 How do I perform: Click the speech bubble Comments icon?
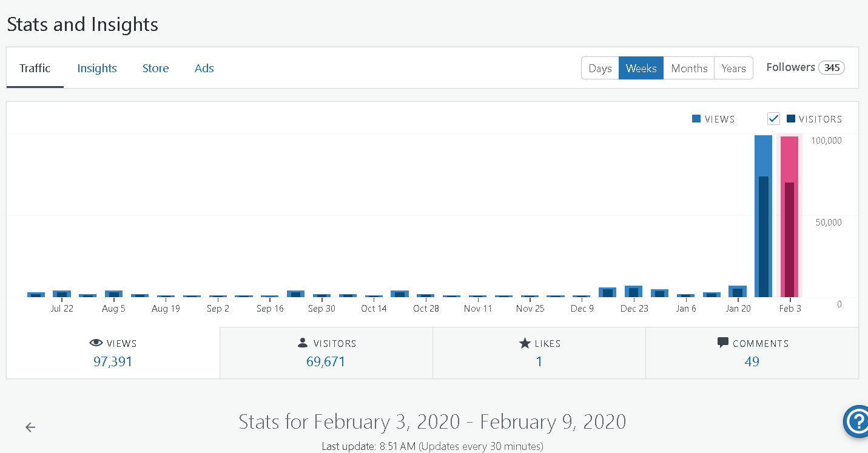coord(722,343)
